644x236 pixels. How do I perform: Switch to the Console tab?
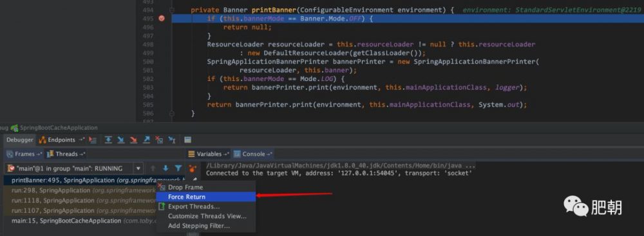click(x=253, y=154)
